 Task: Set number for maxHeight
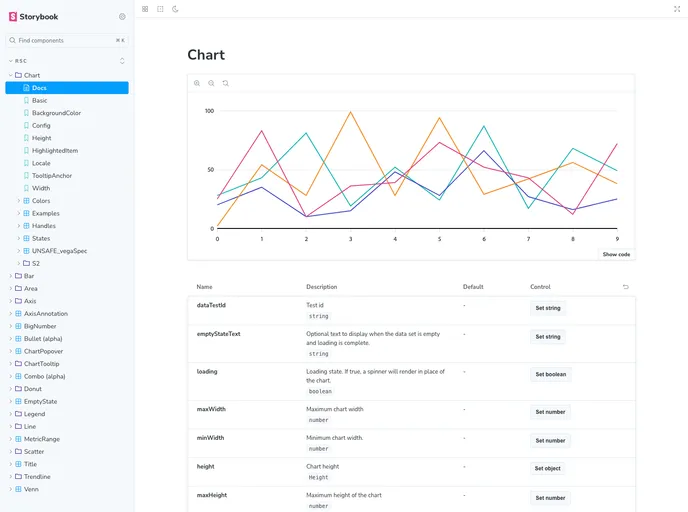coord(550,498)
